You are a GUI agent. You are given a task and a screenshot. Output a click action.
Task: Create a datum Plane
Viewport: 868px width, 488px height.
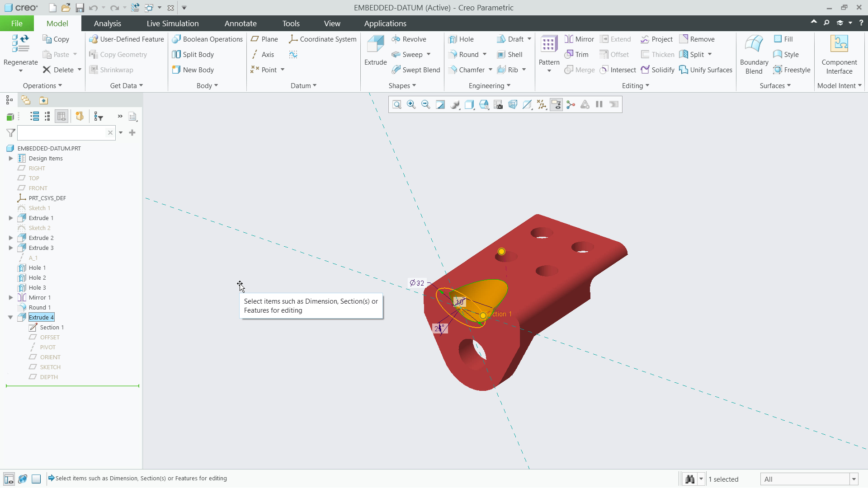coord(264,39)
